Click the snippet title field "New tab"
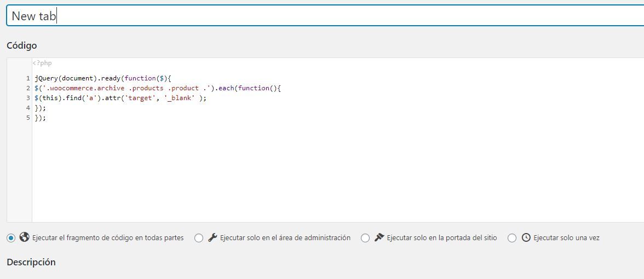644x279 pixels. coord(325,15)
